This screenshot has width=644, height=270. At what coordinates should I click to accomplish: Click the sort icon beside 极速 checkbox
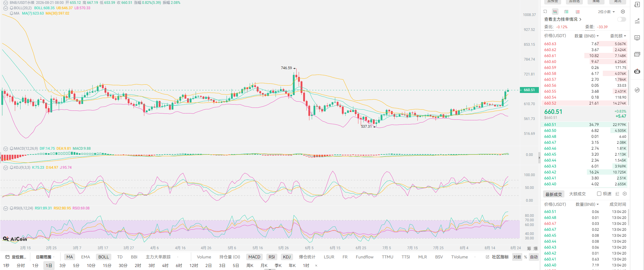(x=617, y=194)
